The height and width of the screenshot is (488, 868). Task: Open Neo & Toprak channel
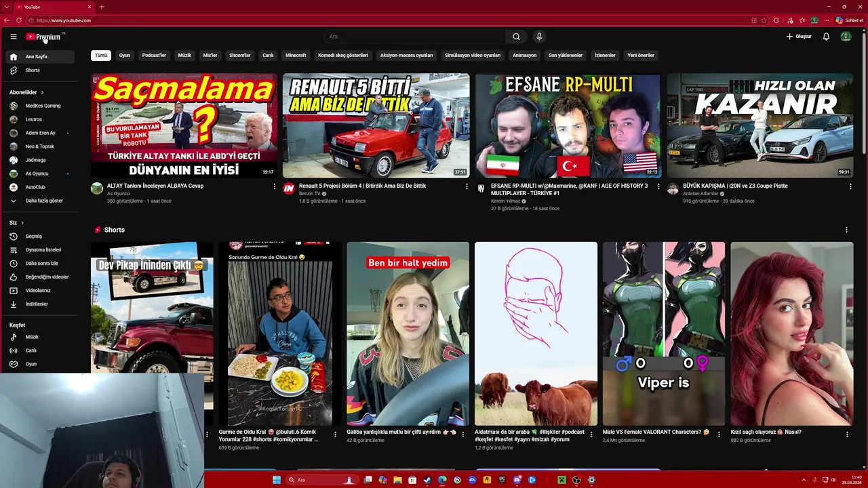click(x=39, y=146)
